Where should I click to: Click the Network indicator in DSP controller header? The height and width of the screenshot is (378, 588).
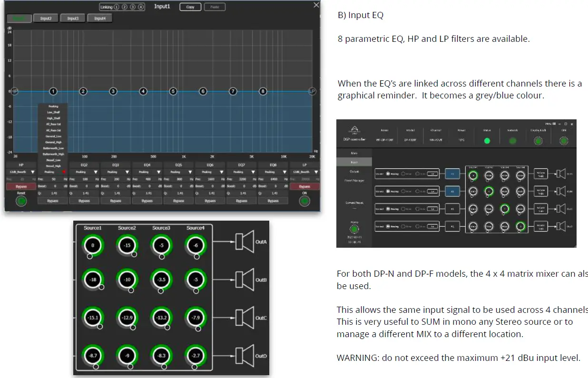point(512,141)
